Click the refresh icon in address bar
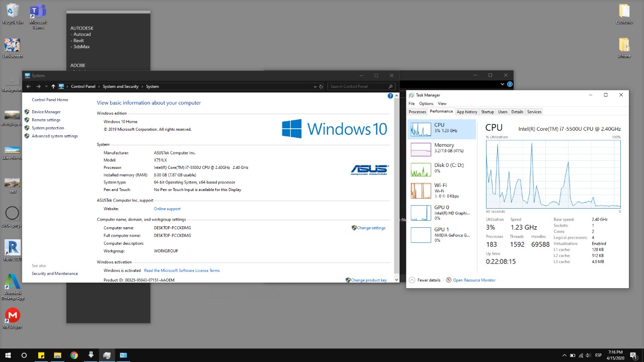Image resolution: width=644 pixels, height=362 pixels. [321, 86]
